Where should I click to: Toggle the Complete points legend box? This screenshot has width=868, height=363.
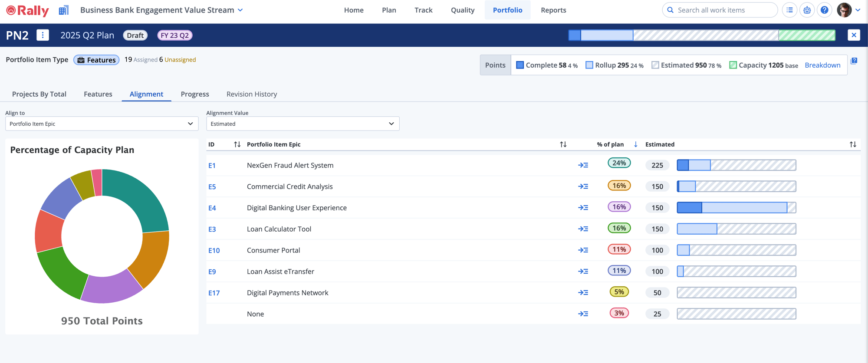(520, 65)
